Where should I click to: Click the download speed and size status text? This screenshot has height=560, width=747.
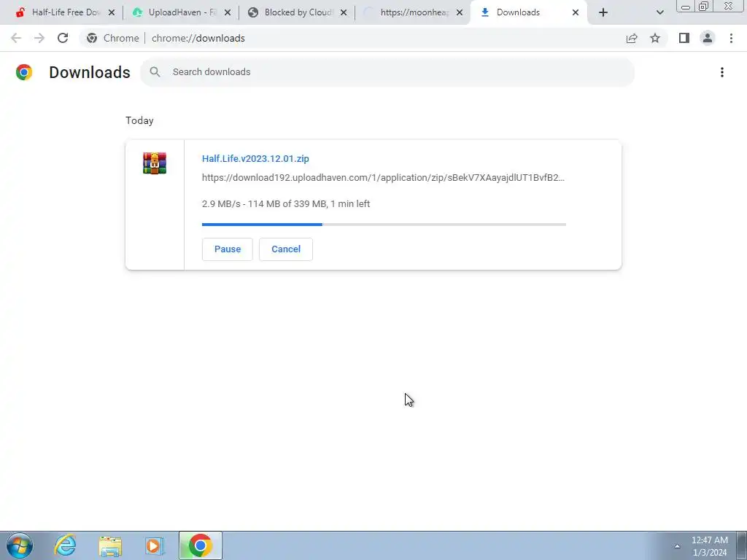tap(286, 204)
